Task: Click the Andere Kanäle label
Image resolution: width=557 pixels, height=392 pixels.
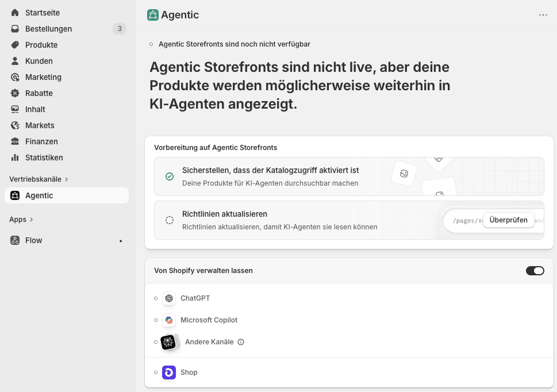Action: point(209,342)
